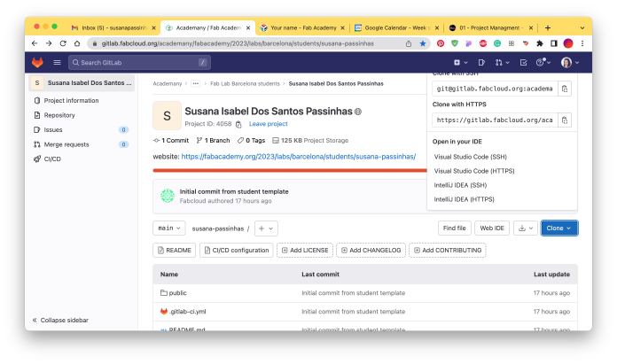Open the create new dropdown in the navbar
The image size is (617, 364).
460,63
